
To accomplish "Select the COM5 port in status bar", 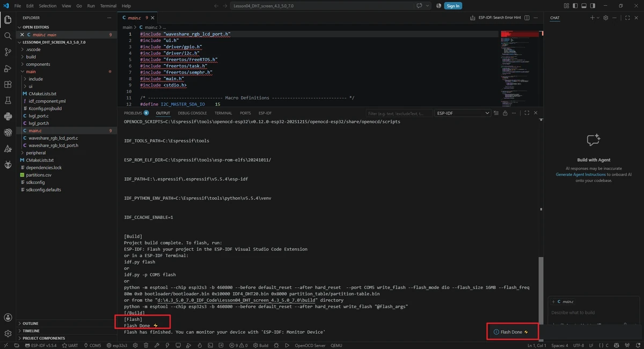I will [92, 345].
